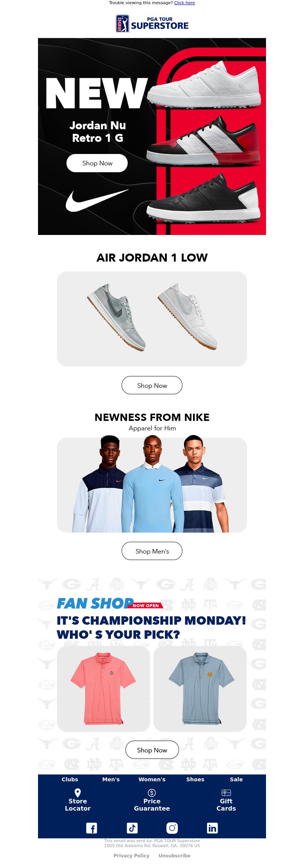Select Clubs in the footer navigation
The height and width of the screenshot is (868, 304).
tap(70, 779)
